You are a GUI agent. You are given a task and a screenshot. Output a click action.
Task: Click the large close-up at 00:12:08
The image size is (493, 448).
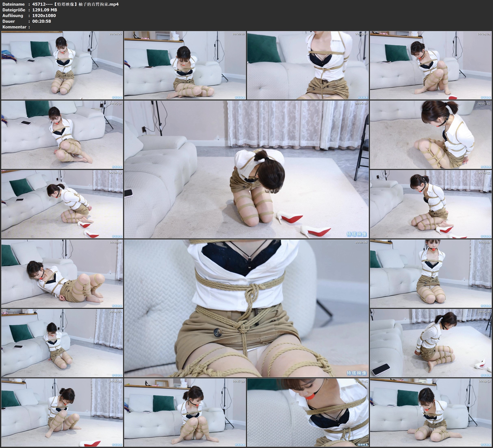point(246,308)
